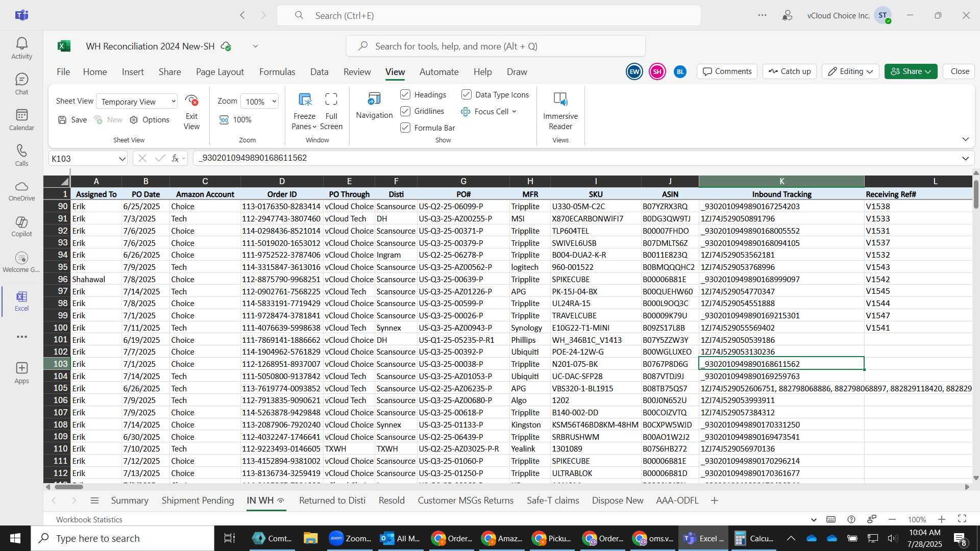Save the current sheet view
980x551 pixels.
pos(72,120)
